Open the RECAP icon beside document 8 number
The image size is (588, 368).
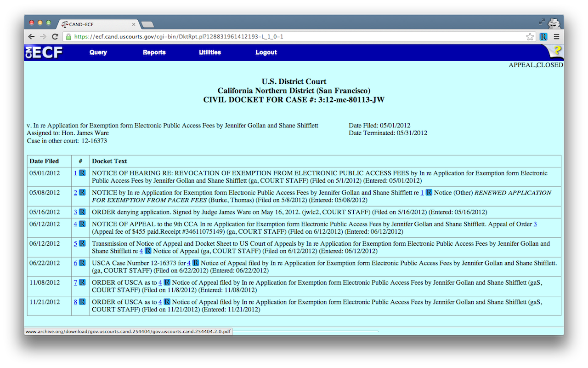point(82,302)
